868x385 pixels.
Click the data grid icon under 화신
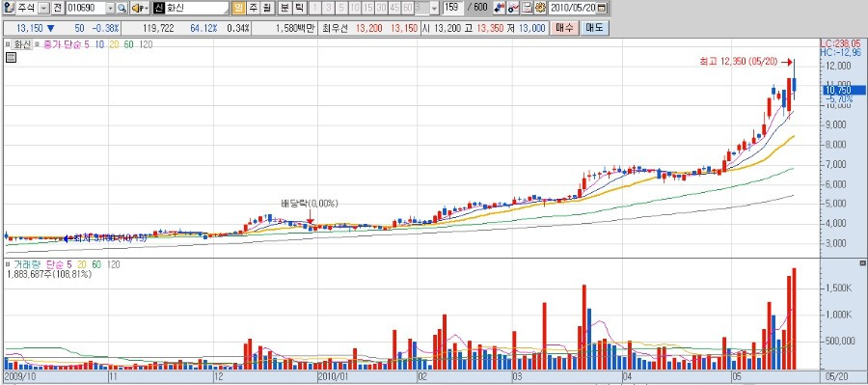point(11,57)
